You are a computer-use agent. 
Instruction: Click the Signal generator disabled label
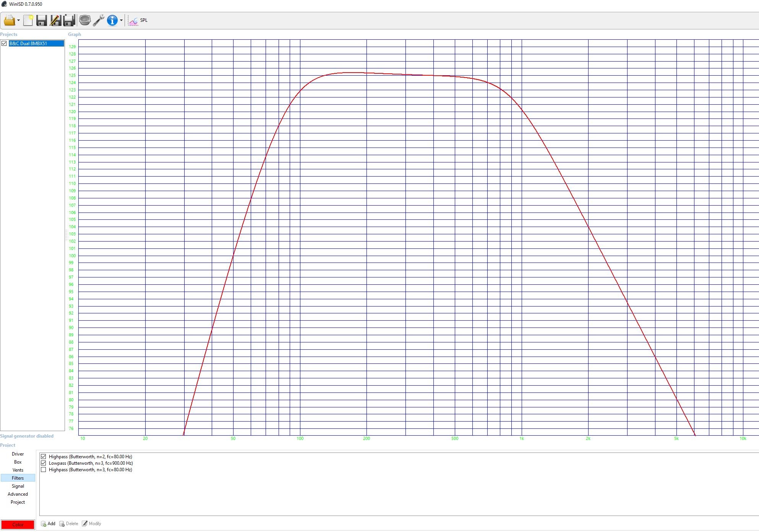click(x=27, y=436)
